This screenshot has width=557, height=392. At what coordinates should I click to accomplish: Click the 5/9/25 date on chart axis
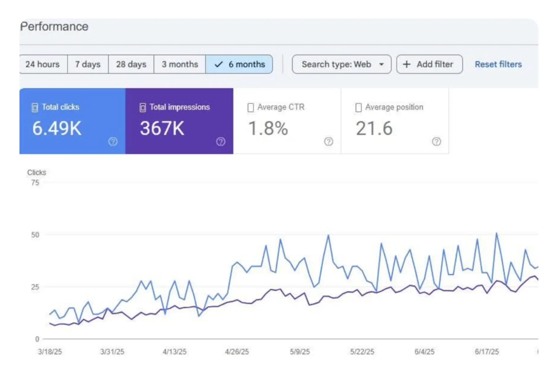click(x=300, y=352)
